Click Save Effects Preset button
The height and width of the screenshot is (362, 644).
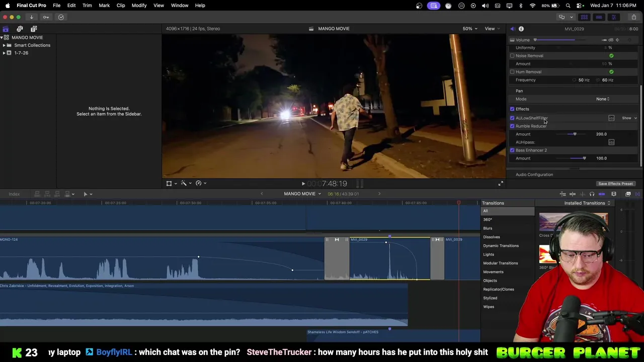click(615, 184)
